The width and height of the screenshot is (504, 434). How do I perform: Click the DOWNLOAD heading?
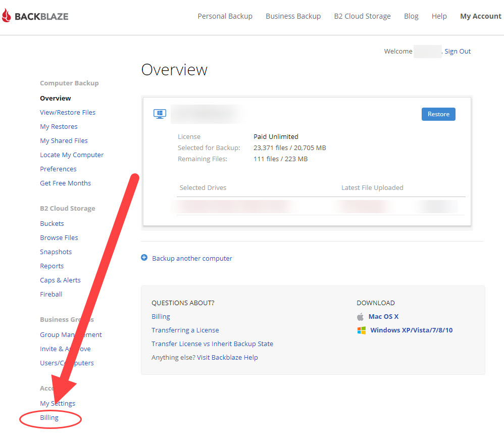(x=375, y=303)
